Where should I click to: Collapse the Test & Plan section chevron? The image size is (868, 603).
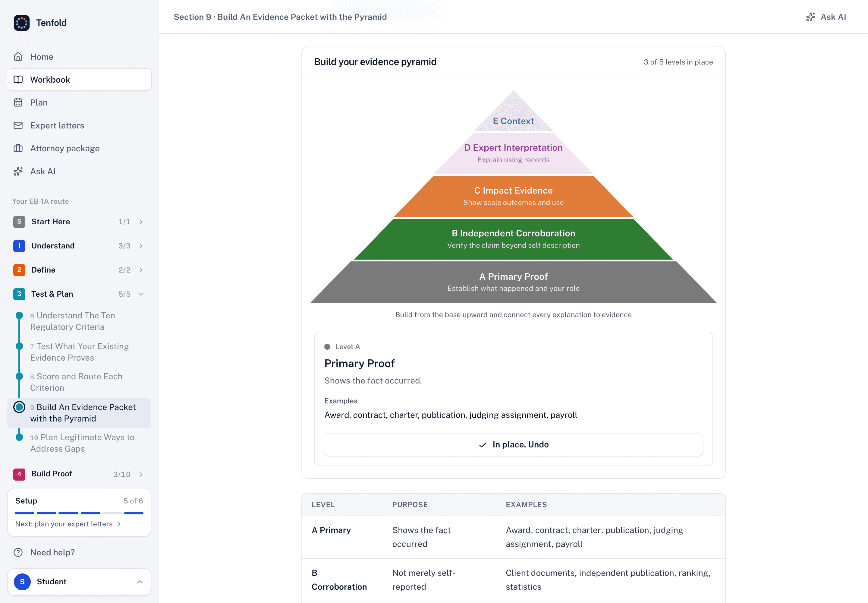click(141, 294)
